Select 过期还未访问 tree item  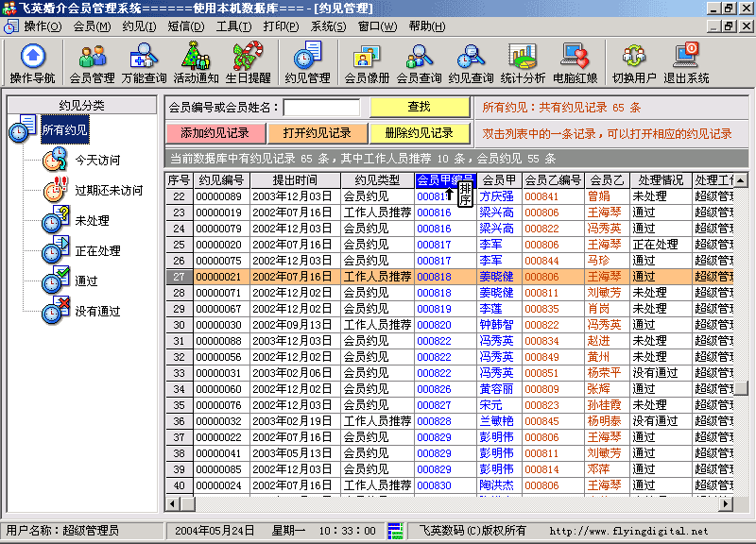point(109,191)
